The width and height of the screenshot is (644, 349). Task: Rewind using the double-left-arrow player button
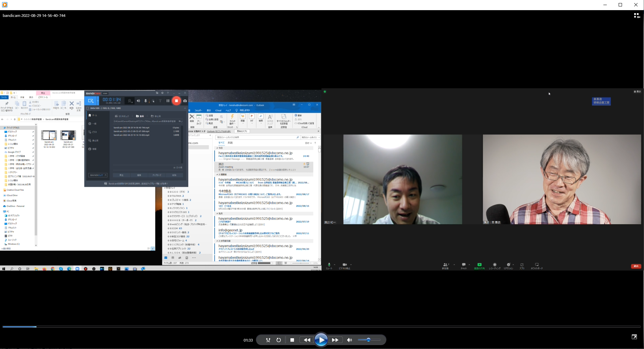307,340
